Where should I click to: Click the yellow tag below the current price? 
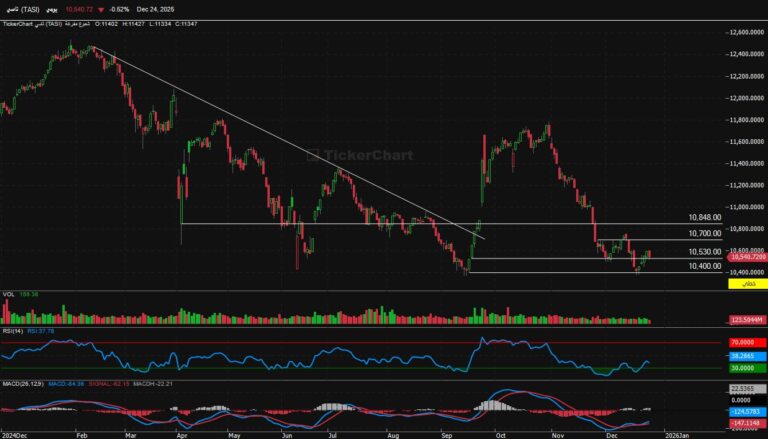coord(745,285)
